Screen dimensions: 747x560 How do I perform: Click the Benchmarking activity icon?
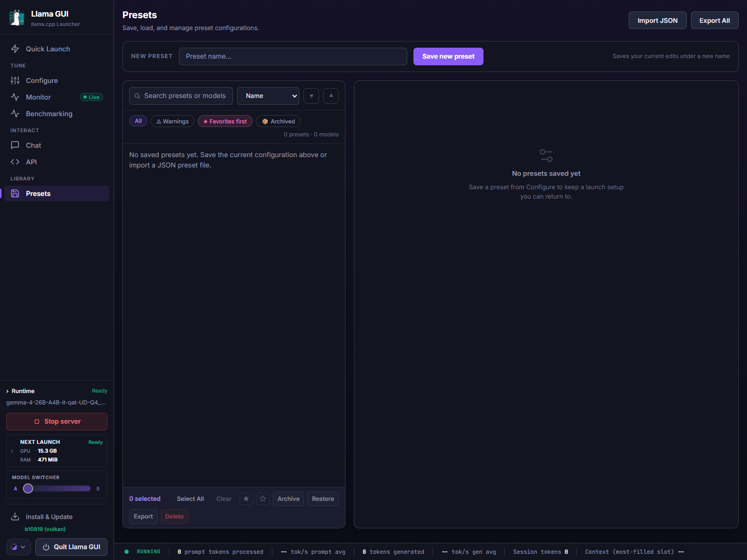pyautogui.click(x=15, y=114)
